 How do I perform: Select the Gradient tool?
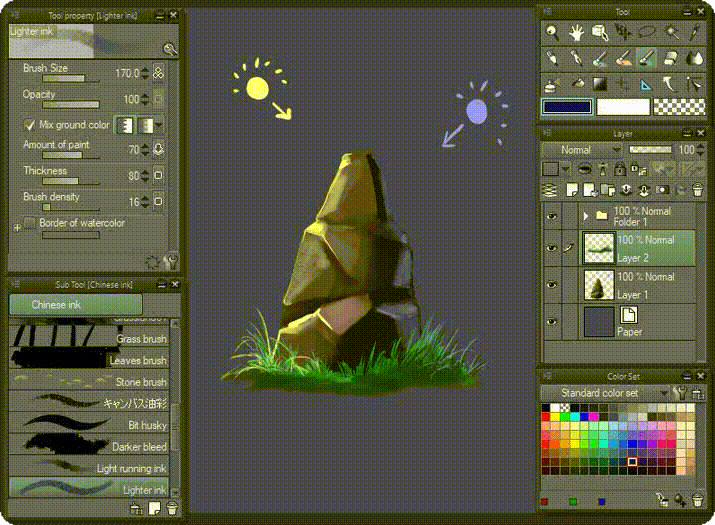[600, 84]
